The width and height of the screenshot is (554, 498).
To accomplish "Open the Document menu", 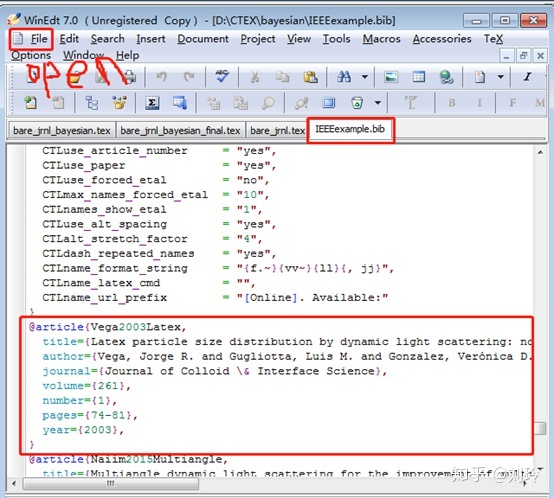I will [x=203, y=39].
